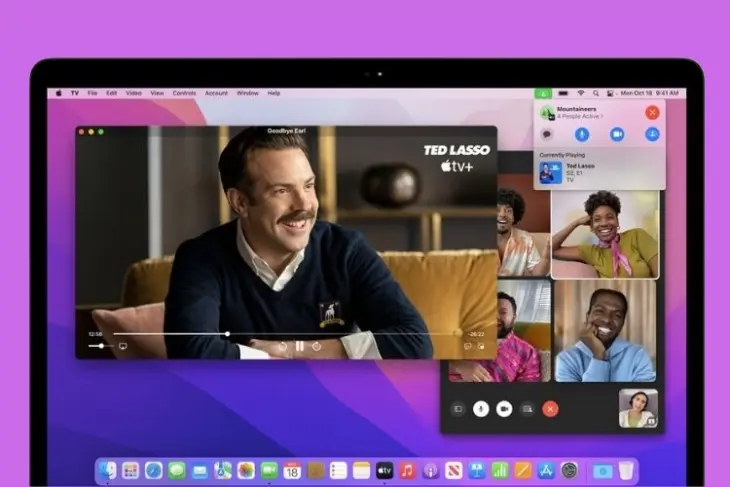
Task: Mute microphone in the FaceTime call window
Action: [481, 408]
